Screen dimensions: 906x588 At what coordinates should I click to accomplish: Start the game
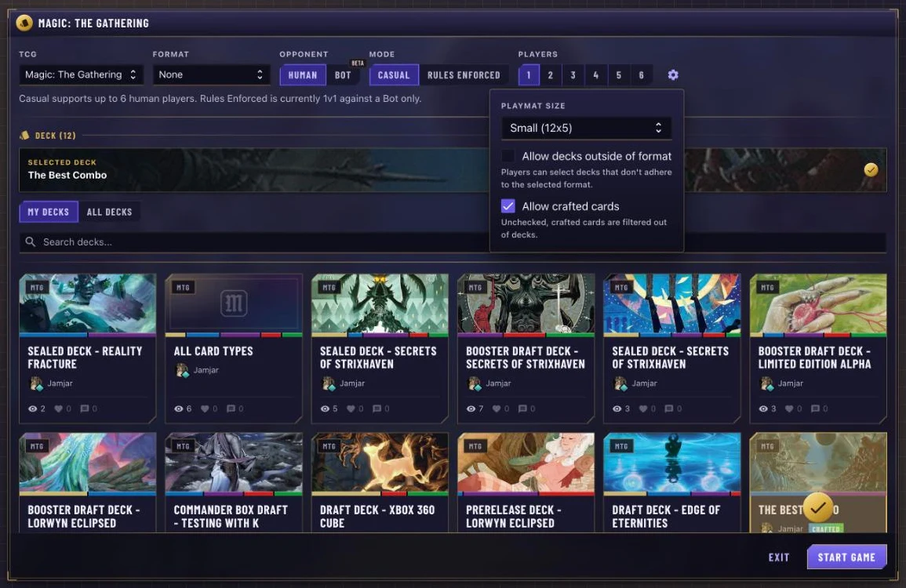click(x=846, y=557)
